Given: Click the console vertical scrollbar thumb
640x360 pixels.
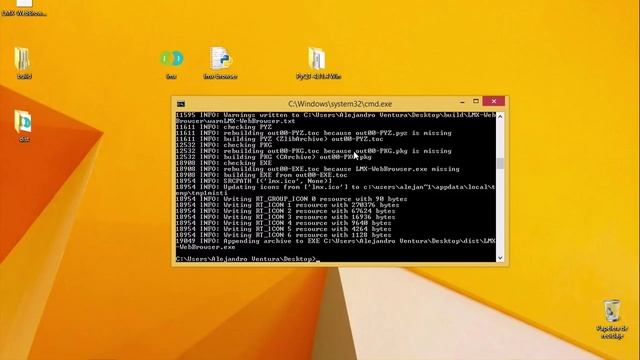Looking at the screenshot, I should (x=500, y=163).
